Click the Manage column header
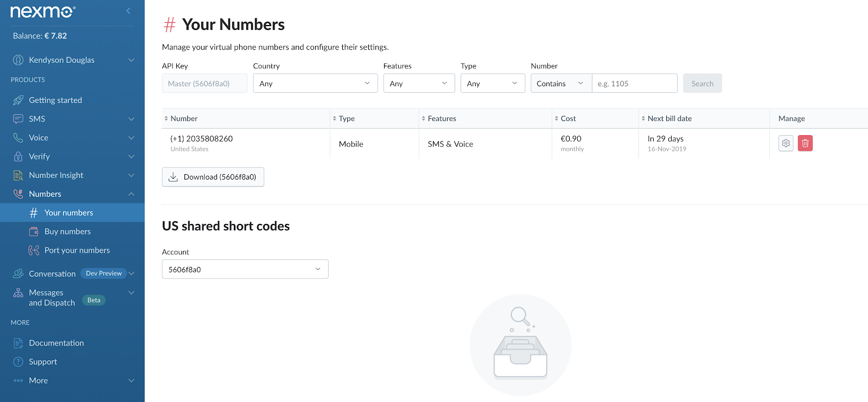868x402 pixels. click(x=792, y=118)
